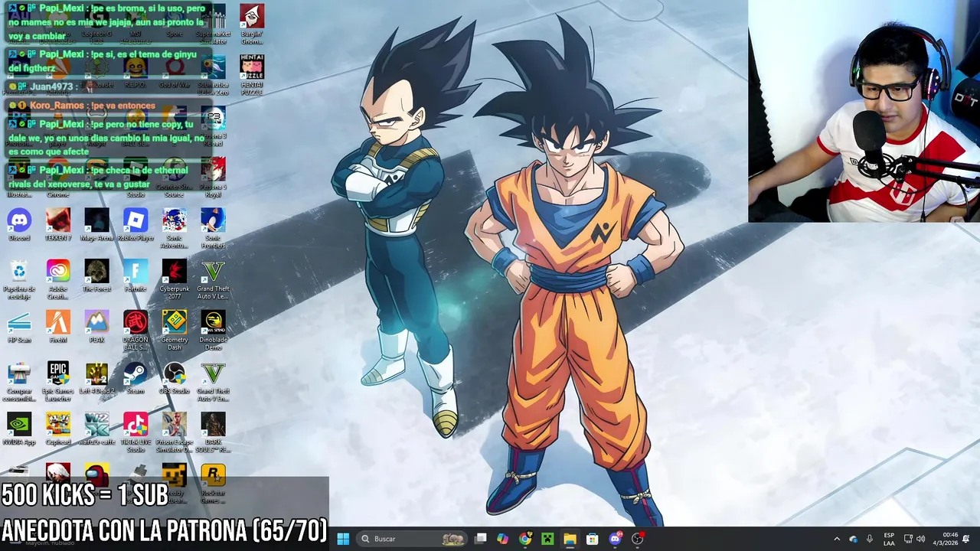The height and width of the screenshot is (551, 980).
Task: Open The Forest game shortcut
Action: 96,276
